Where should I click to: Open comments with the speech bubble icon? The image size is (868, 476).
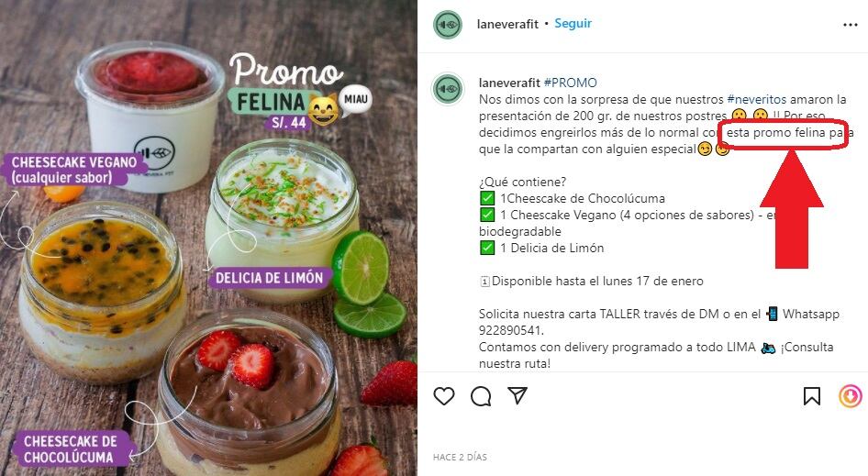click(x=481, y=396)
